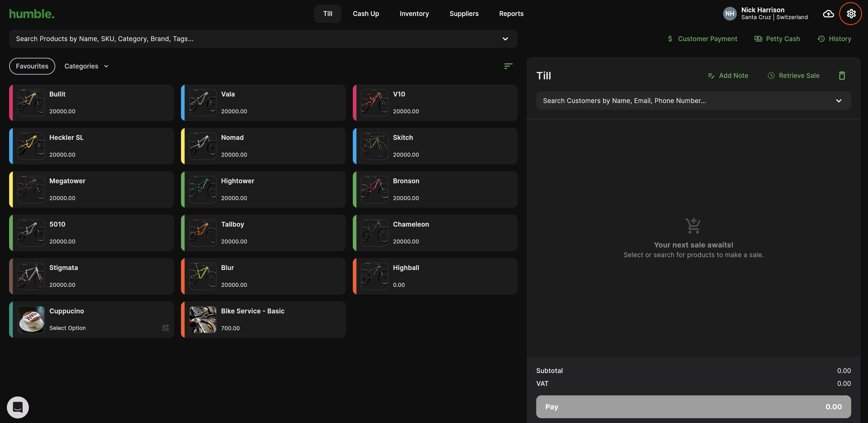Click the Customer Payment link
868x423 pixels.
tap(702, 39)
